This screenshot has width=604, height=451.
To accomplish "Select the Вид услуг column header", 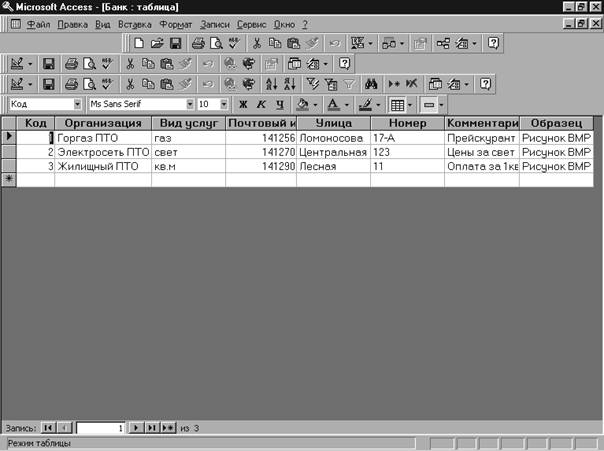I will [188, 123].
